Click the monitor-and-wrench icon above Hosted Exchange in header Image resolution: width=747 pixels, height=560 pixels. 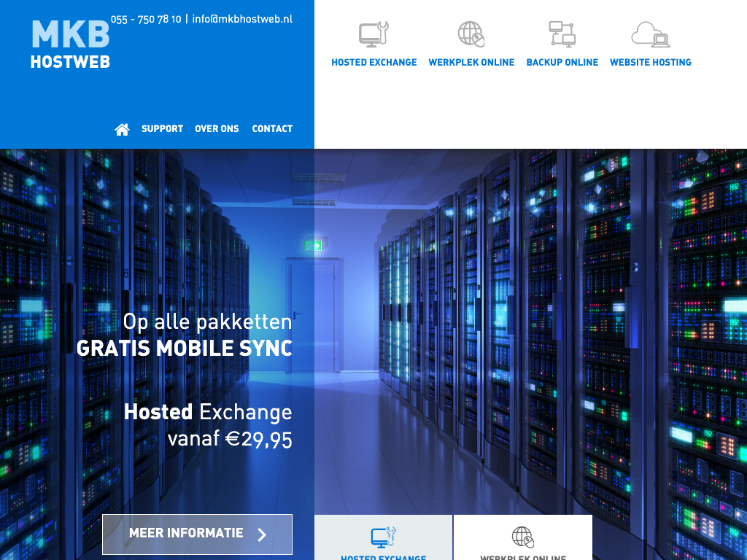point(373,34)
